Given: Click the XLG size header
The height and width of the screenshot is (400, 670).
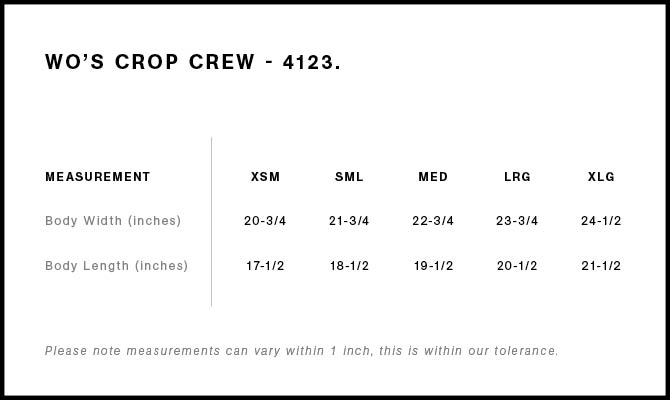Looking at the screenshot, I should coord(601,177).
